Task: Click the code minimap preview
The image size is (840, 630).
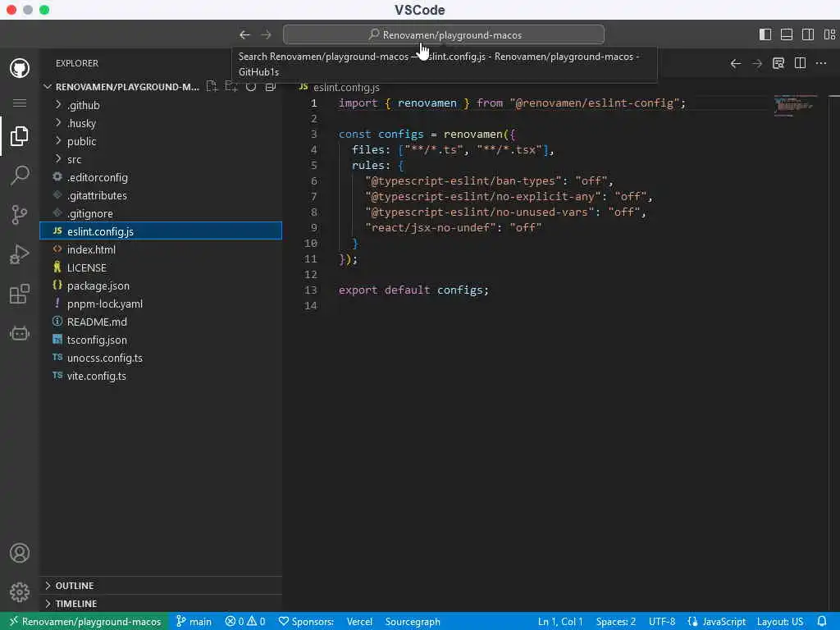Action: pyautogui.click(x=795, y=105)
